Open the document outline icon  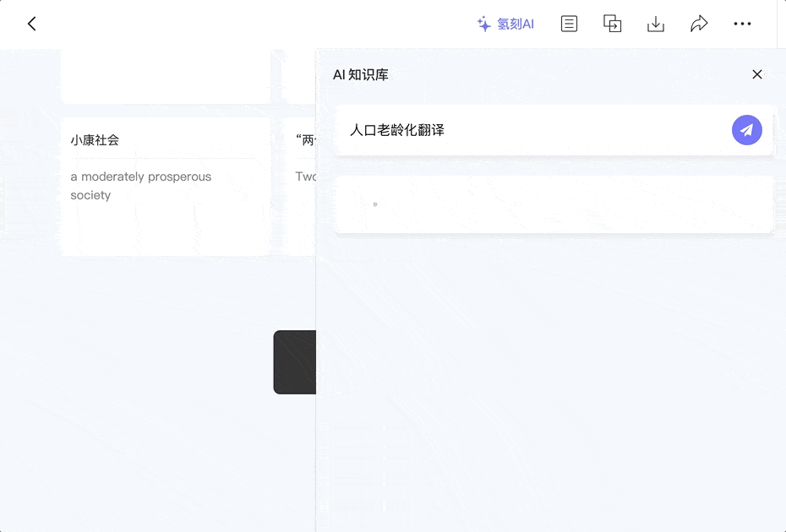(569, 24)
